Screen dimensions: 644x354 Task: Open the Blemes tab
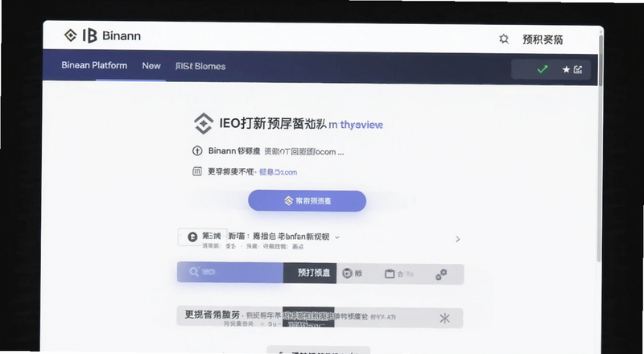click(200, 66)
